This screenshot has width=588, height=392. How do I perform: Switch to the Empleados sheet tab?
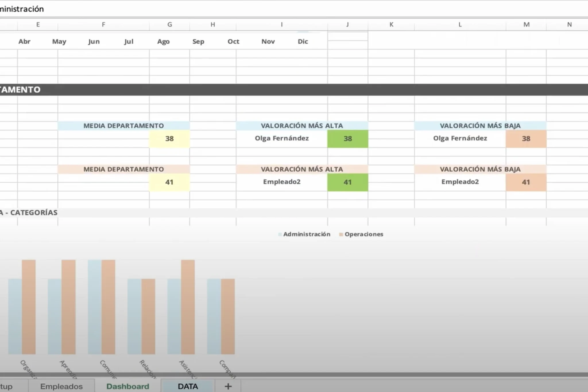[61, 386]
